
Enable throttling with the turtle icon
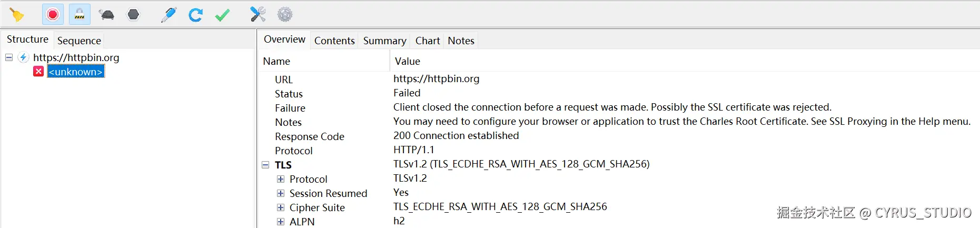point(107,15)
